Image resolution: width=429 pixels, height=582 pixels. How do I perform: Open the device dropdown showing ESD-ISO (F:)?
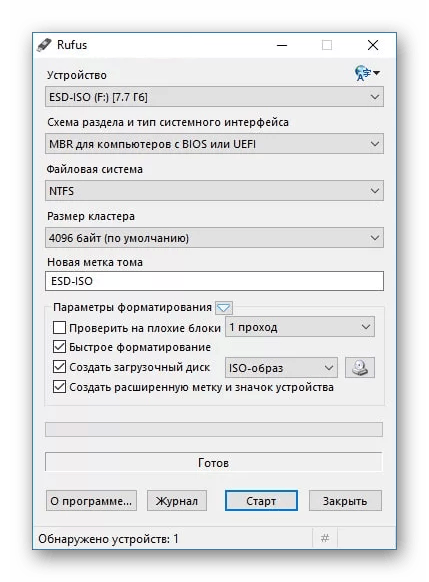point(214,97)
